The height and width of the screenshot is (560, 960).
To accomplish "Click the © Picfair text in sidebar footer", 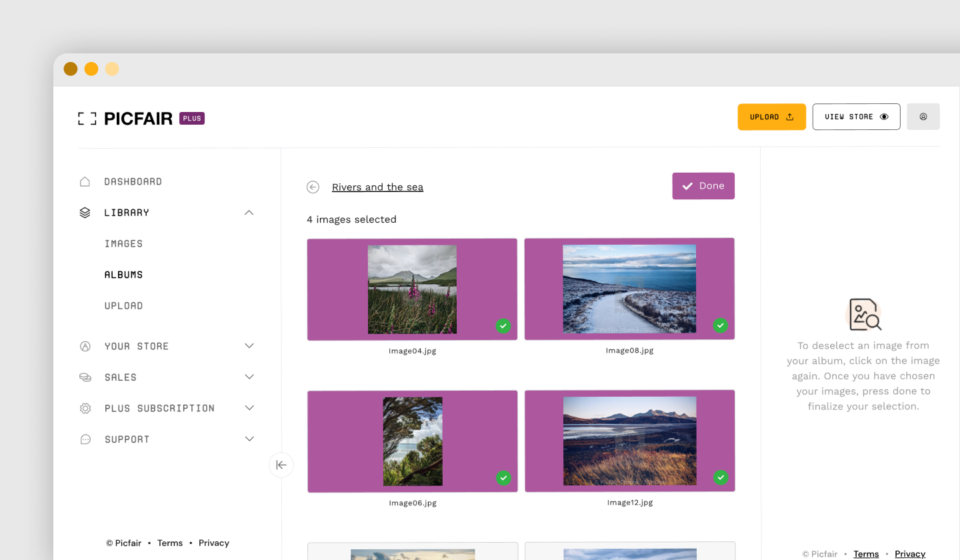I will (x=123, y=543).
